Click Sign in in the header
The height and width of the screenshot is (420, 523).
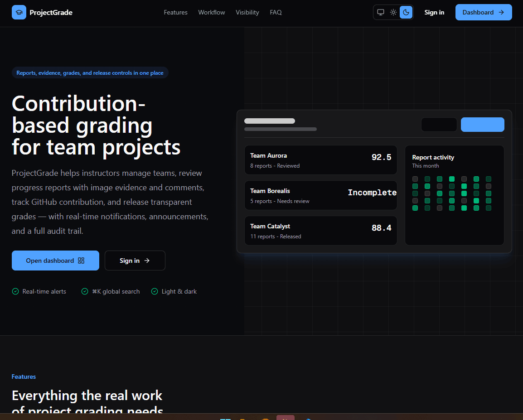434,12
